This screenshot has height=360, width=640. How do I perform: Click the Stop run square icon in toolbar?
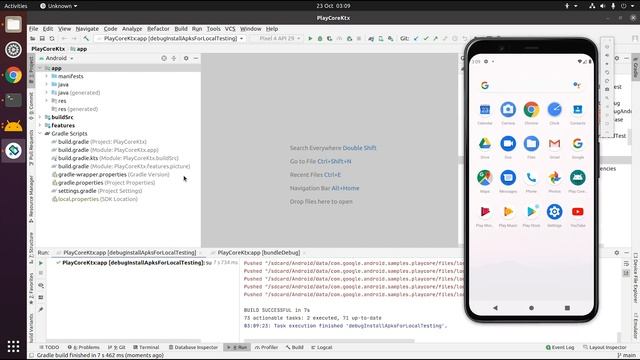tap(359, 38)
